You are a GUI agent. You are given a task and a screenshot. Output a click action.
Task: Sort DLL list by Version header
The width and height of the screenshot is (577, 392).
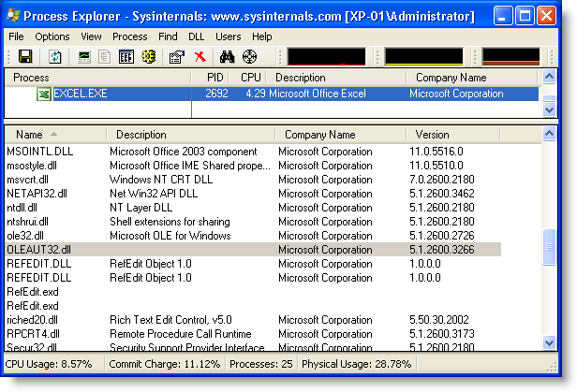(x=453, y=135)
